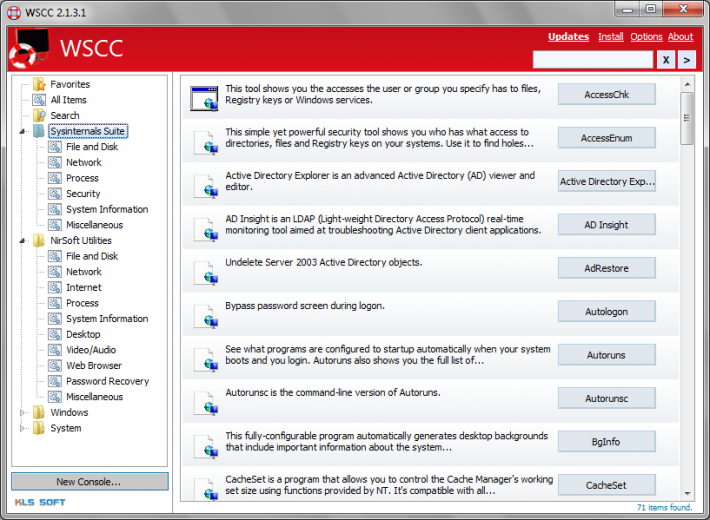
Task: Click the New Console... button
Action: (x=90, y=481)
